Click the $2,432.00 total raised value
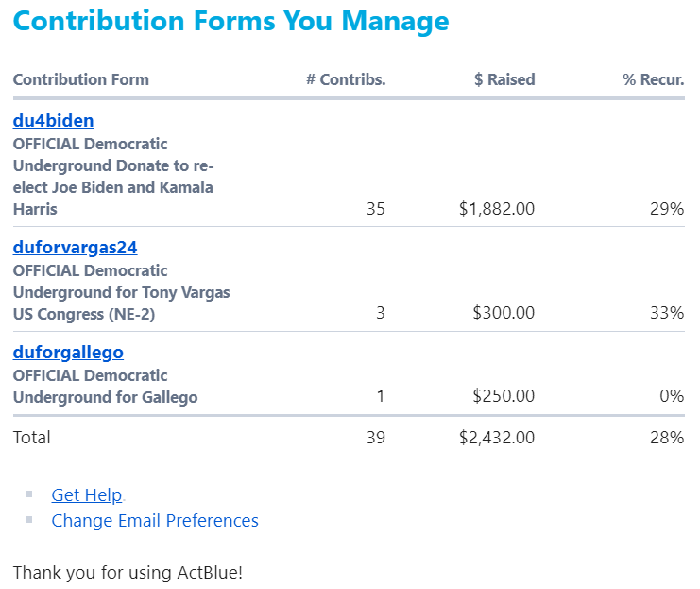700x589 pixels. tap(497, 438)
